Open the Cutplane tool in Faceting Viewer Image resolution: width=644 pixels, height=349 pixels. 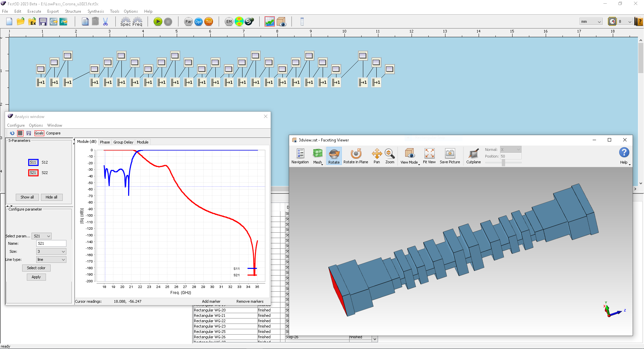point(473,155)
